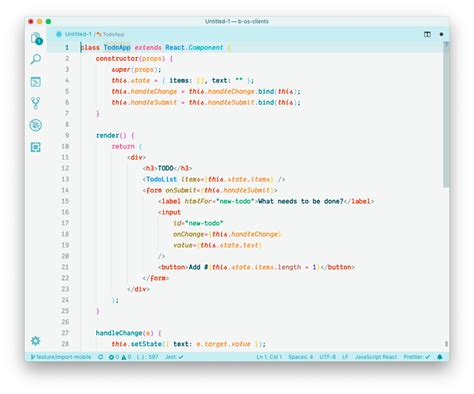Click 'What needs to be done?' text

point(301,201)
